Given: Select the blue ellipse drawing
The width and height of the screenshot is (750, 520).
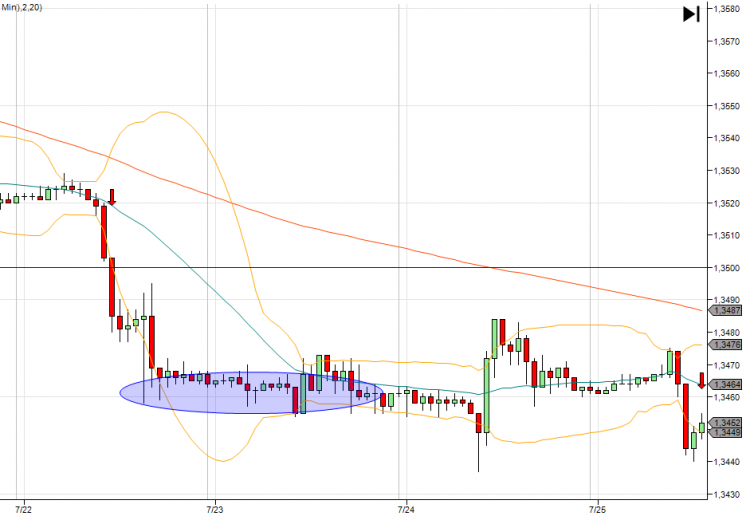Looking at the screenshot, I should pos(251,393).
